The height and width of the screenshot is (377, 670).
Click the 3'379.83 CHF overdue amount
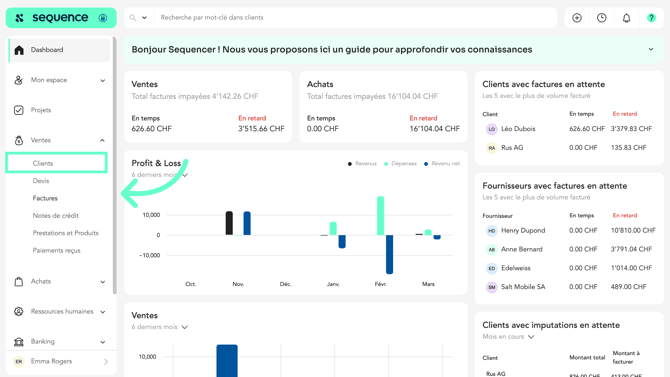631,129
